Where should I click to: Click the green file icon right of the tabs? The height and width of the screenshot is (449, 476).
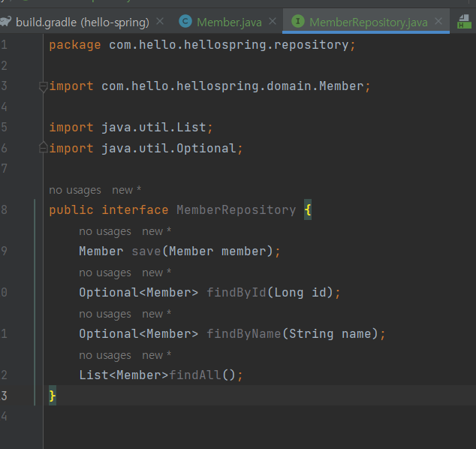(464, 22)
